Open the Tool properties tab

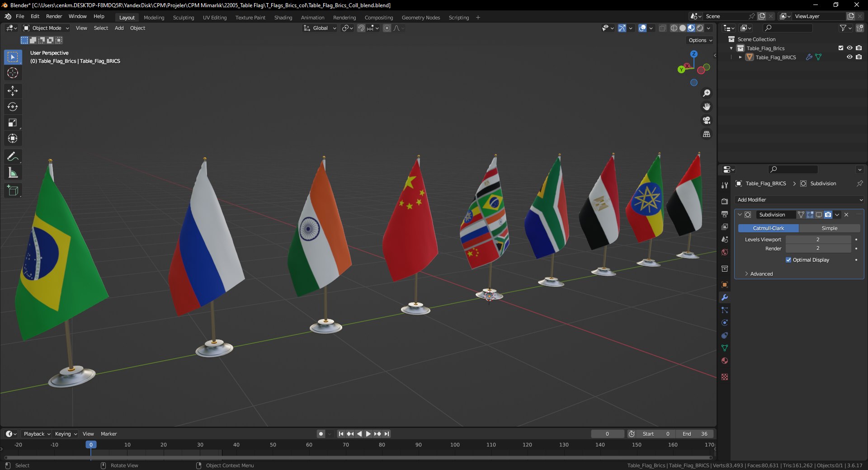[x=725, y=185]
